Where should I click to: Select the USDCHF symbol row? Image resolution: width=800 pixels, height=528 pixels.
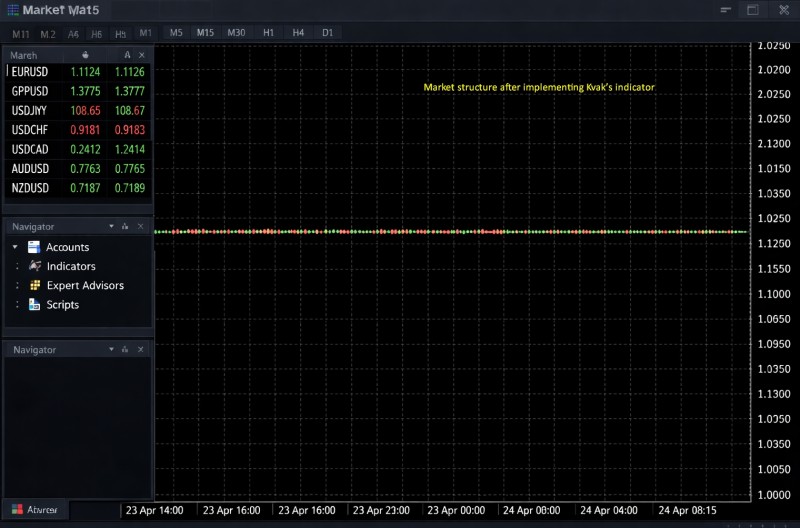coord(79,130)
